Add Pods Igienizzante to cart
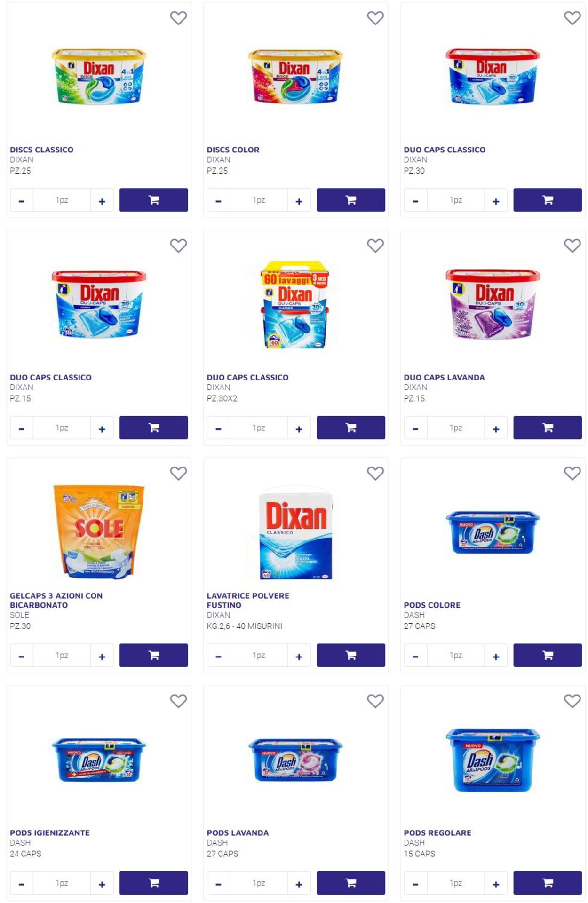Viewport: 588px width, 903px height. [154, 883]
